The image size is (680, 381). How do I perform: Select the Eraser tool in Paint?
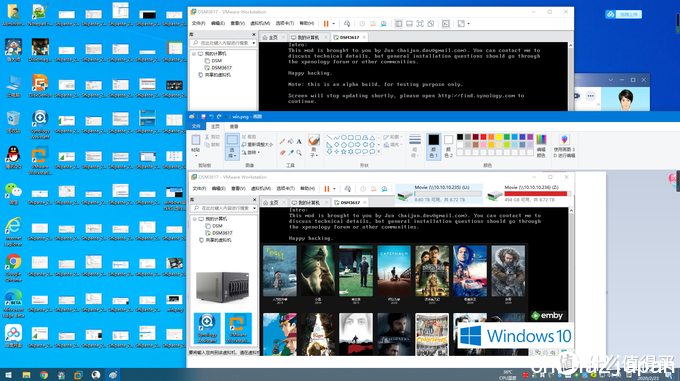pyautogui.click(x=283, y=152)
